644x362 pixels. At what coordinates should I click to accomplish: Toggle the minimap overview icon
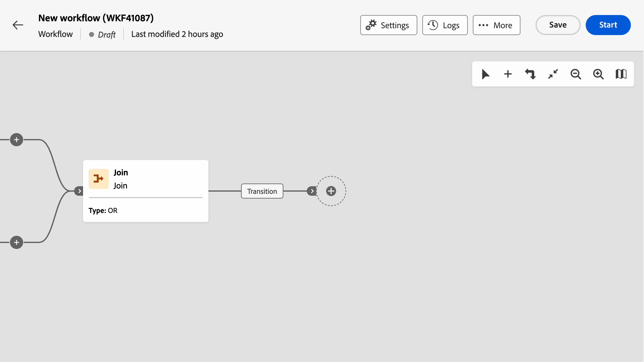[x=621, y=74]
